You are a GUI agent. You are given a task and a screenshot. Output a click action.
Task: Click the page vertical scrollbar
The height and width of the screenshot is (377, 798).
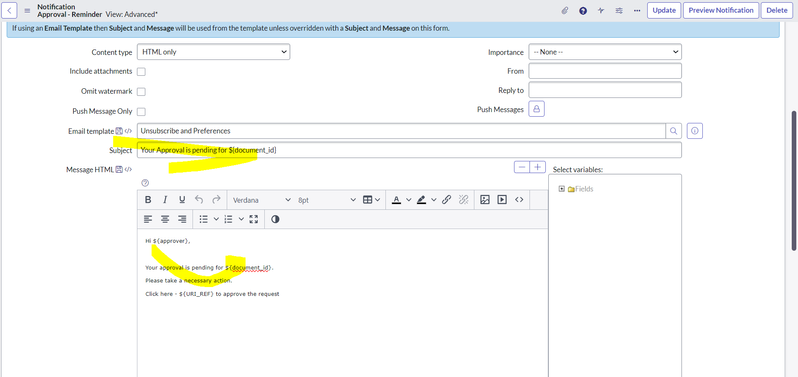793,180
